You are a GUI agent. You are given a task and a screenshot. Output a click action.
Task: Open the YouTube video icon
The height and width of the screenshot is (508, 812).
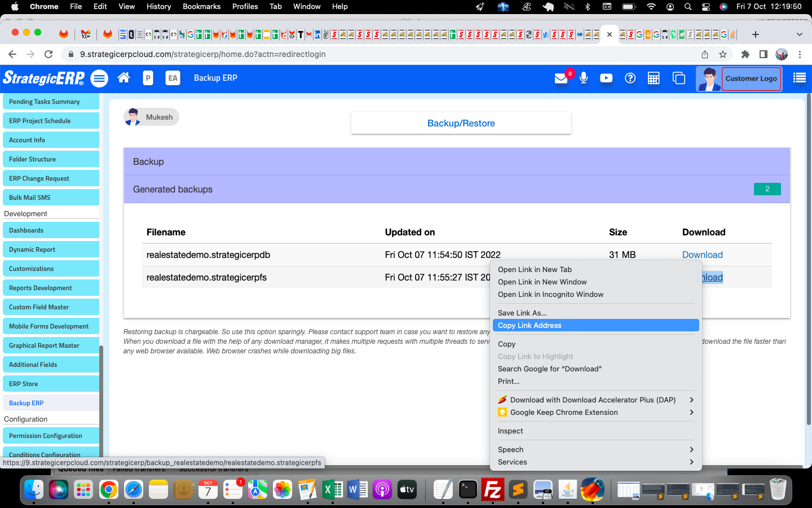pos(606,78)
